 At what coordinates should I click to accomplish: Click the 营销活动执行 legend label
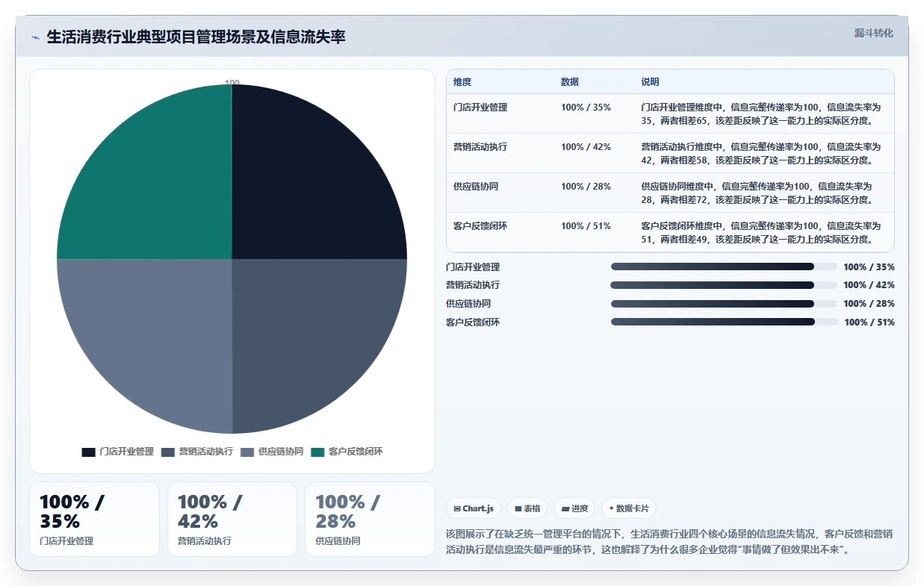[205, 452]
